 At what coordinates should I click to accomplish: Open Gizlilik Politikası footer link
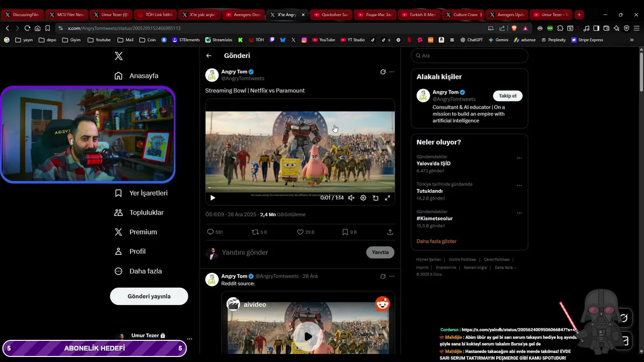462,259
